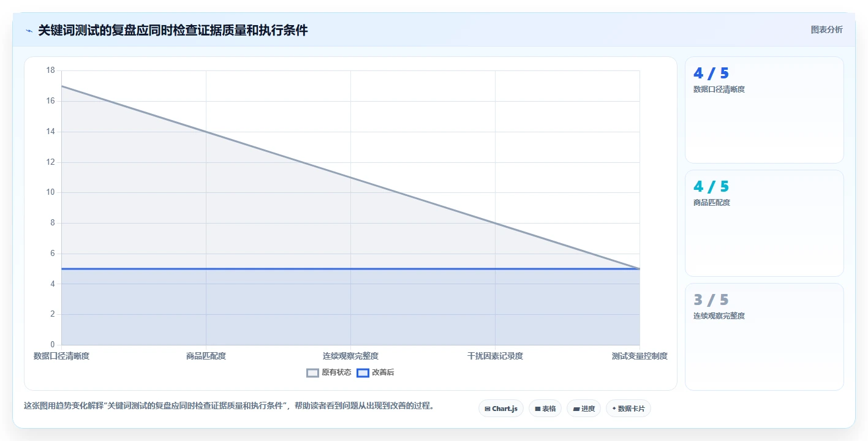Click the chart description text below the chart
Screen dimensions: 868x441
229,405
